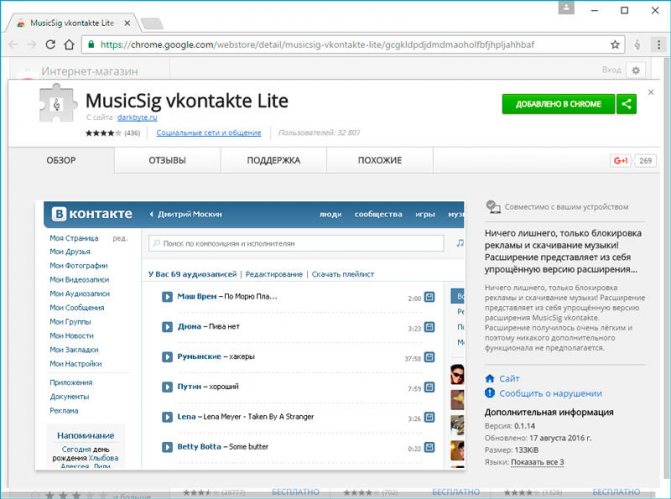This screenshot has height=499, width=671.
Task: Click the address bar URL field
Action: point(353,45)
